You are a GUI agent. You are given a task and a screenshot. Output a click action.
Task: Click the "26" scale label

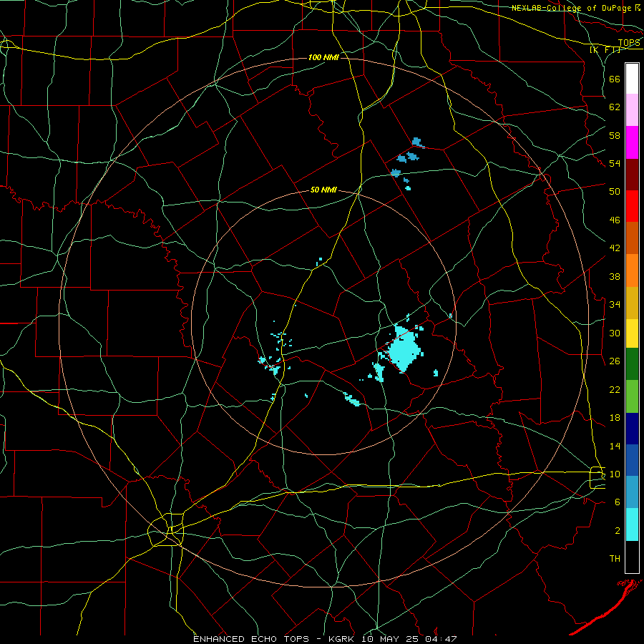click(x=615, y=361)
